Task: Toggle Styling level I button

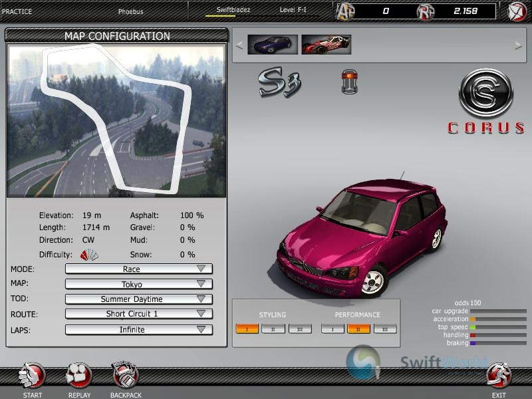Action: click(x=247, y=328)
